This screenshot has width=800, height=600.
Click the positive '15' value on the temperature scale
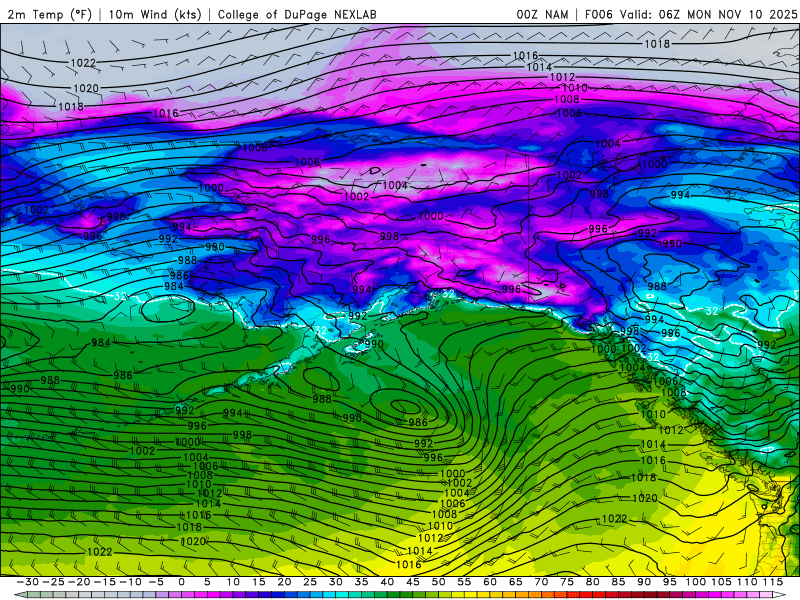(x=259, y=582)
